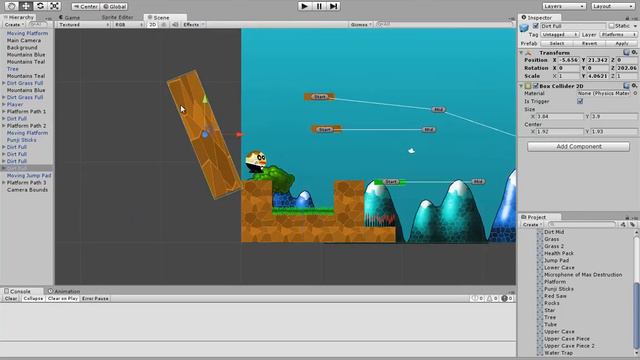Toggle console info message count icon
Screen dimensions: 640x360
478,299
